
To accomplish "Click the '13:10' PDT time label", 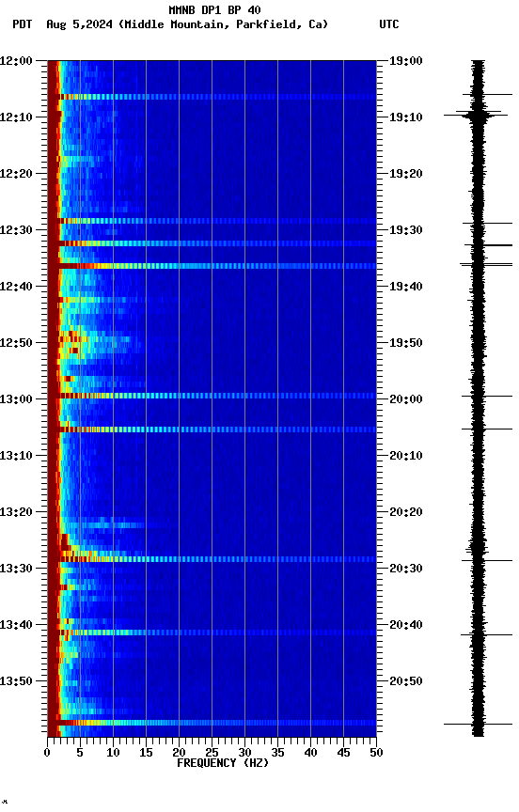I will point(16,456).
